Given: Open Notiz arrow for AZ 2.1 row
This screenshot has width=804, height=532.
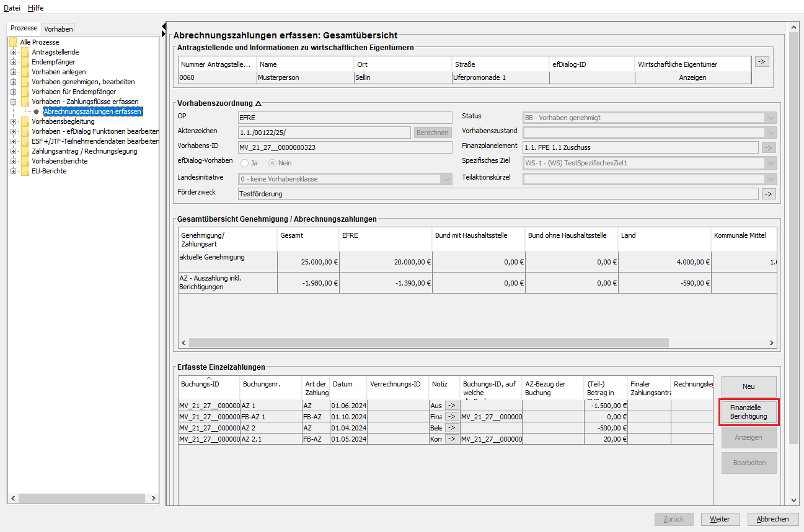Looking at the screenshot, I should 451,439.
